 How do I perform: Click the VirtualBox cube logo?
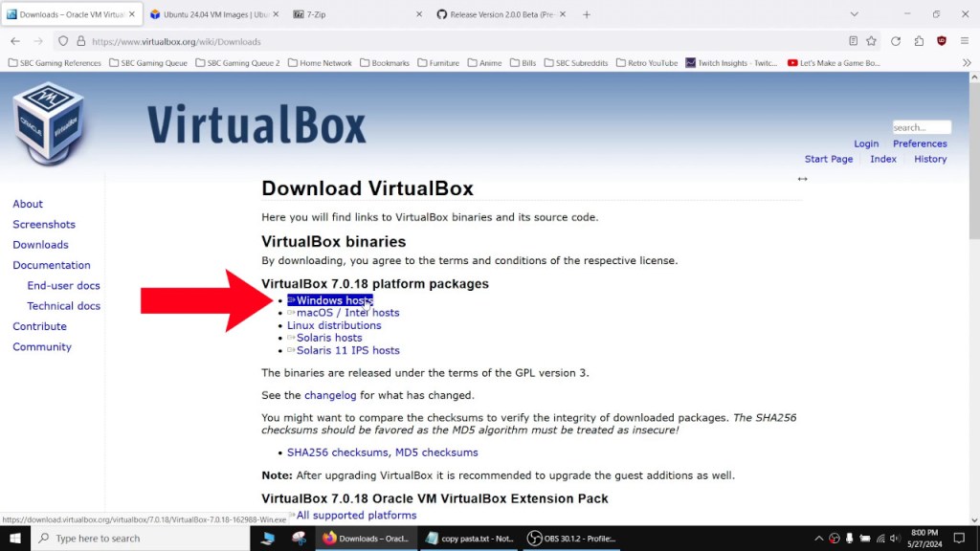point(50,120)
